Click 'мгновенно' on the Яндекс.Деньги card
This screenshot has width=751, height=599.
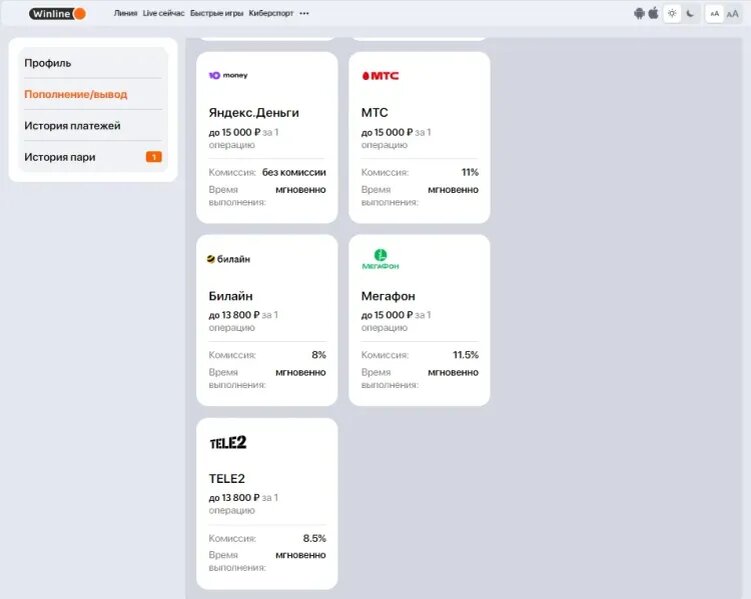click(x=301, y=190)
